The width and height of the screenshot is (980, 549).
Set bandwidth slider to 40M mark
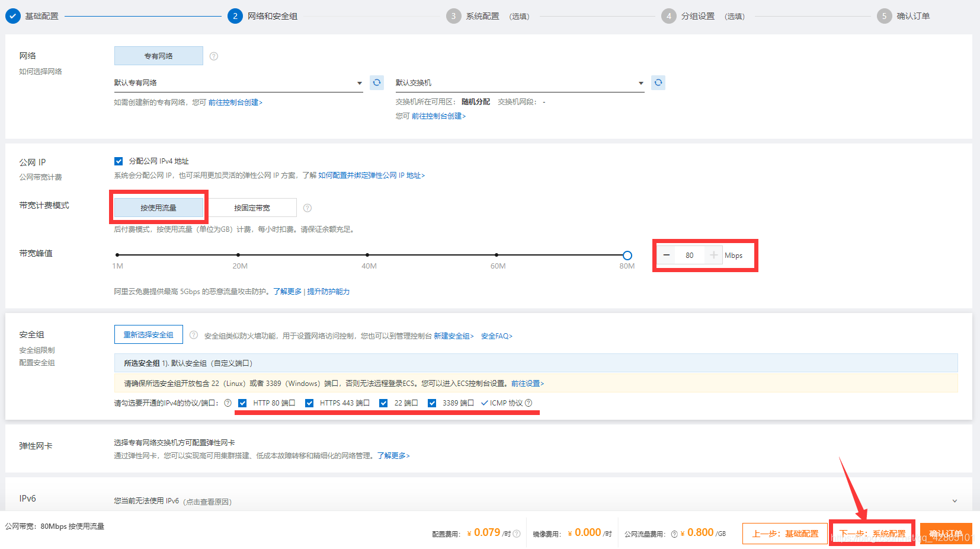(x=367, y=255)
